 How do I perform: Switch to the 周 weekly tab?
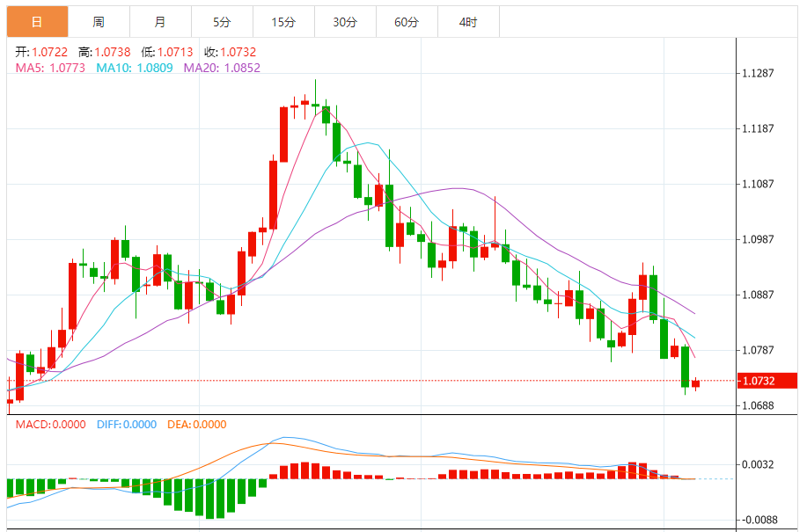point(99,22)
